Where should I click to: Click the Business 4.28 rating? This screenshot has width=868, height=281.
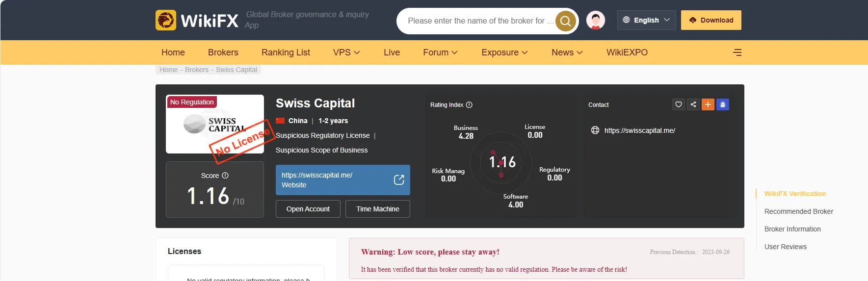tap(466, 132)
